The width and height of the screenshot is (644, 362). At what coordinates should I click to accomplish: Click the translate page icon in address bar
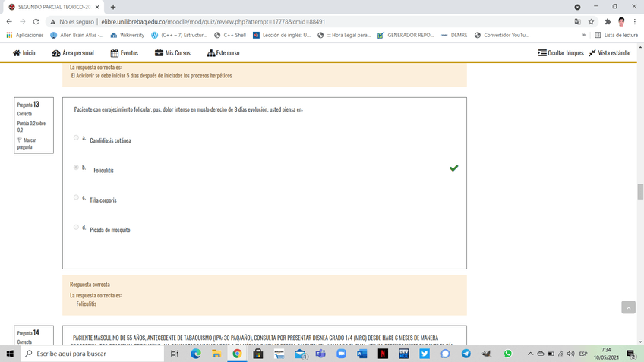tap(577, 22)
